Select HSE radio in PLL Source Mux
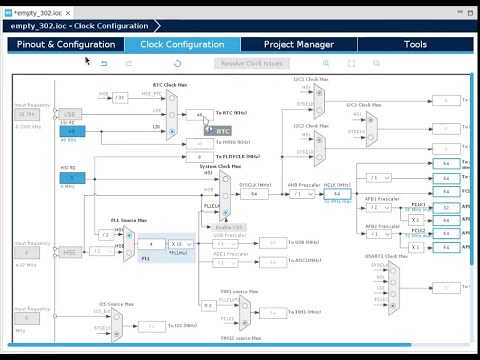The height and width of the screenshot is (360, 480). coord(129,253)
